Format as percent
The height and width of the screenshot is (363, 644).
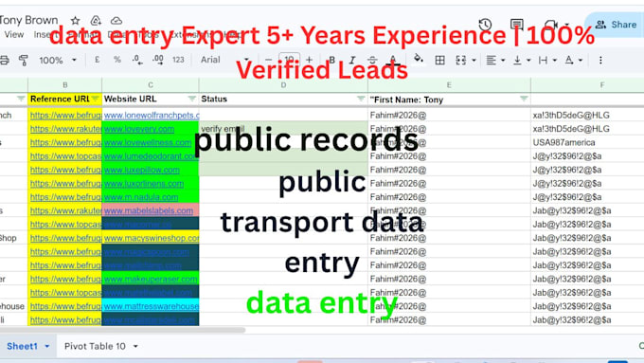(x=117, y=60)
